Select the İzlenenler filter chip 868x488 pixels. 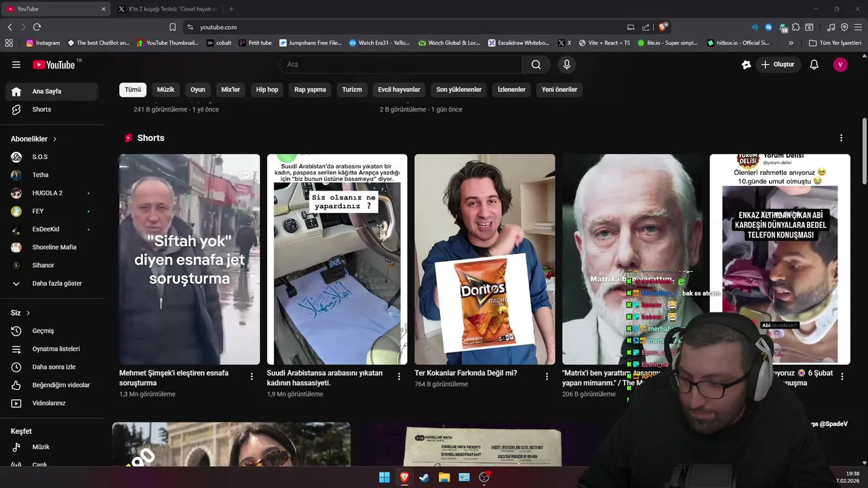click(512, 89)
